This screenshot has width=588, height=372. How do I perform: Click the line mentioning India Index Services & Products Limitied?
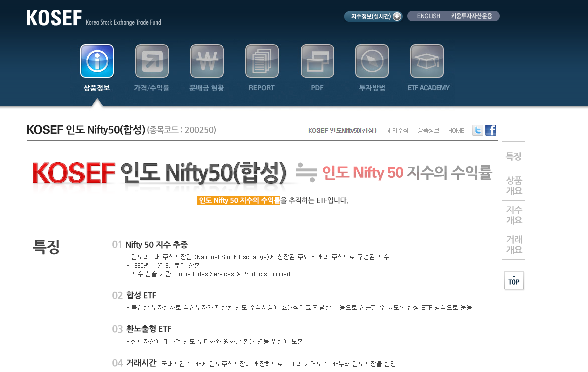(208, 274)
